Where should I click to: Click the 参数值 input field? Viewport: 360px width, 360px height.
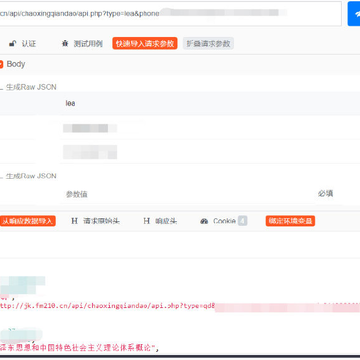[x=187, y=194]
